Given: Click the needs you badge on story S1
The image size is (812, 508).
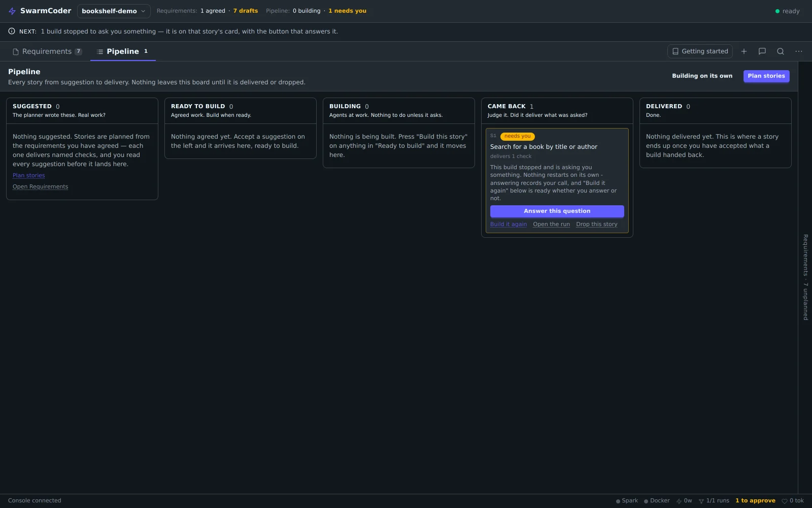Looking at the screenshot, I should click(x=518, y=136).
